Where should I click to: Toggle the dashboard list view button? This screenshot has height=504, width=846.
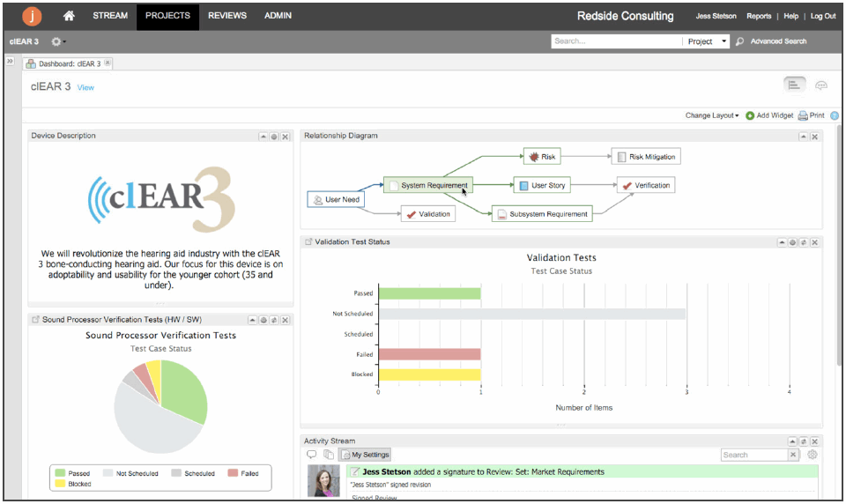[x=794, y=85]
